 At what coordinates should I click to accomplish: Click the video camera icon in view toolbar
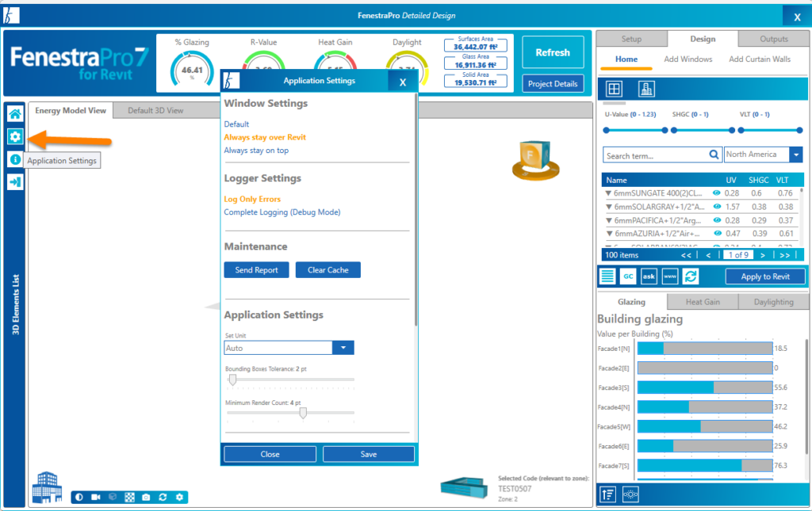tap(96, 497)
